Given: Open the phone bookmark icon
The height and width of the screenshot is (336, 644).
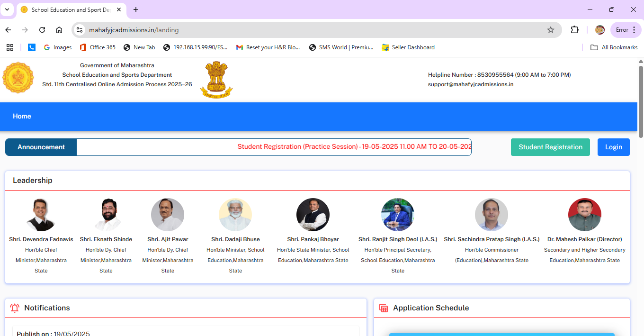Looking at the screenshot, I should (32, 47).
